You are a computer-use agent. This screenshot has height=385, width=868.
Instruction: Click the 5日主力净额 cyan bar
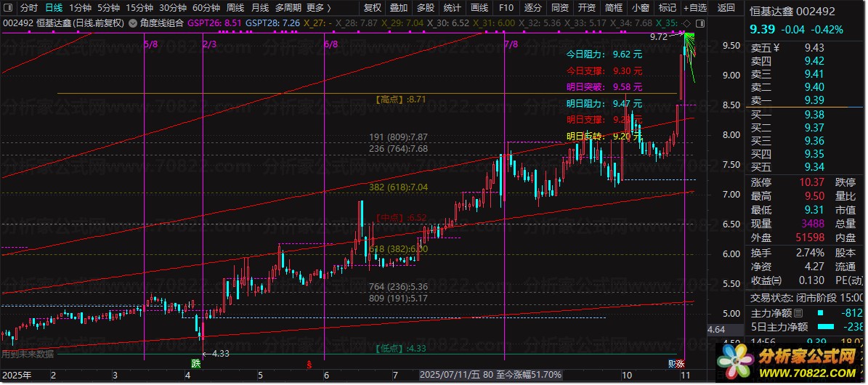pos(826,327)
